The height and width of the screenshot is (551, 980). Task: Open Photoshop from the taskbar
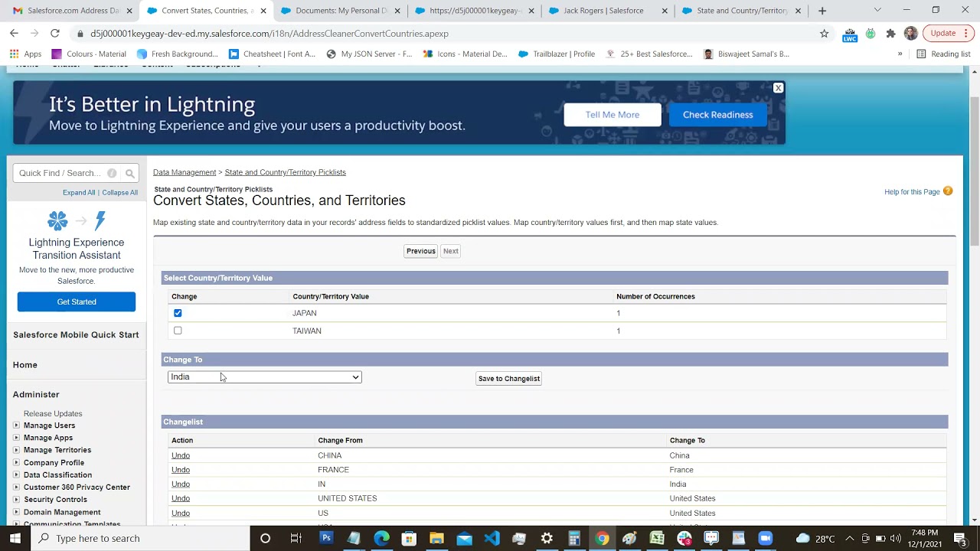tap(326, 538)
